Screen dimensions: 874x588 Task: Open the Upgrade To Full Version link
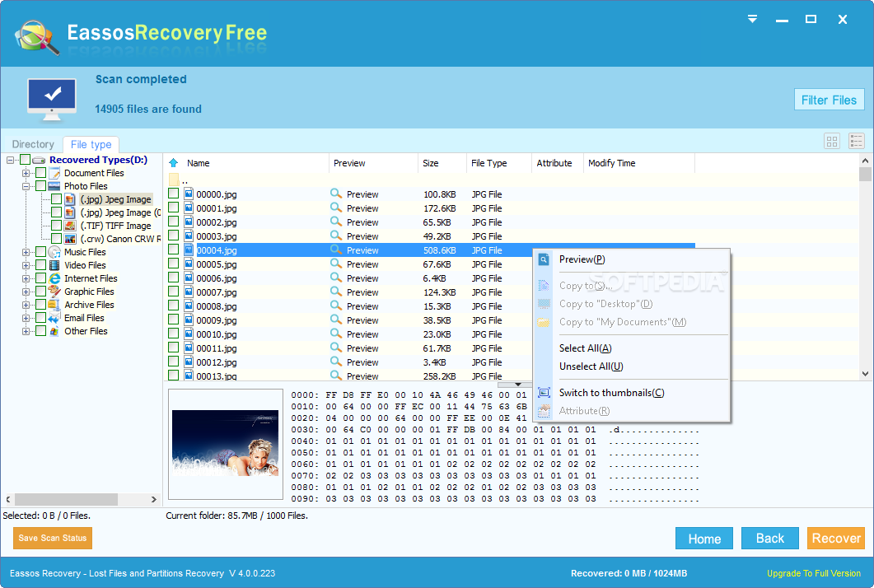813,573
